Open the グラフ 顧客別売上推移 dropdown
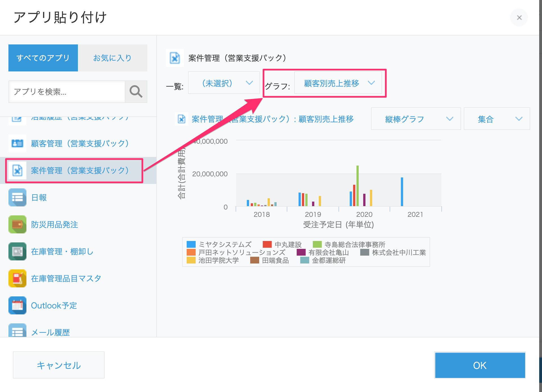542x392 pixels. pyautogui.click(x=338, y=83)
